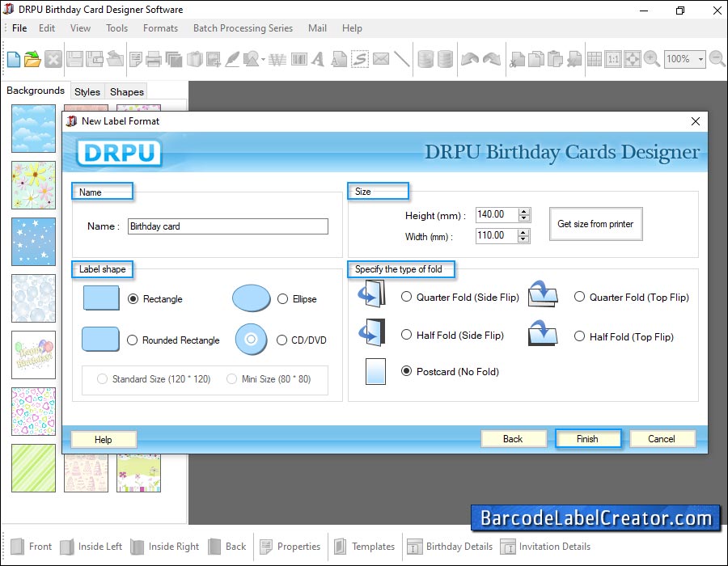Select Postcard (No Fold) option

[x=406, y=370]
